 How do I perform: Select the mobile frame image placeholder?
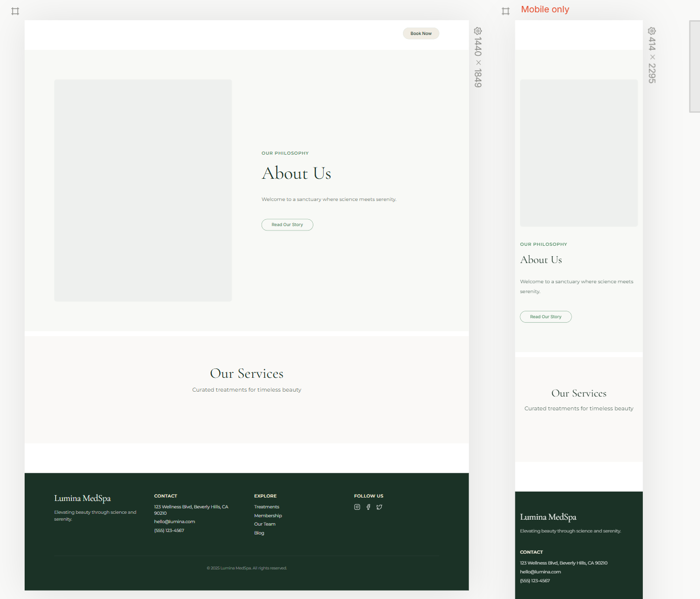pos(579,153)
